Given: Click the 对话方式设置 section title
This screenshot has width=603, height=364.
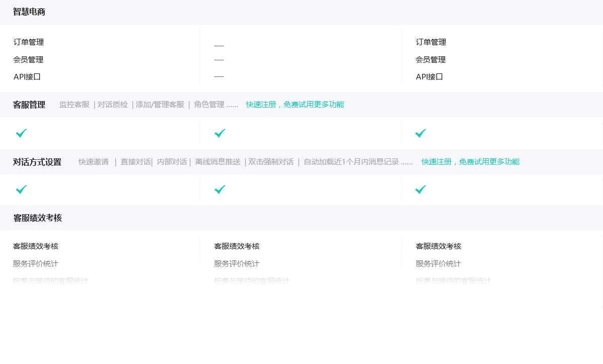Looking at the screenshot, I should click(37, 162).
